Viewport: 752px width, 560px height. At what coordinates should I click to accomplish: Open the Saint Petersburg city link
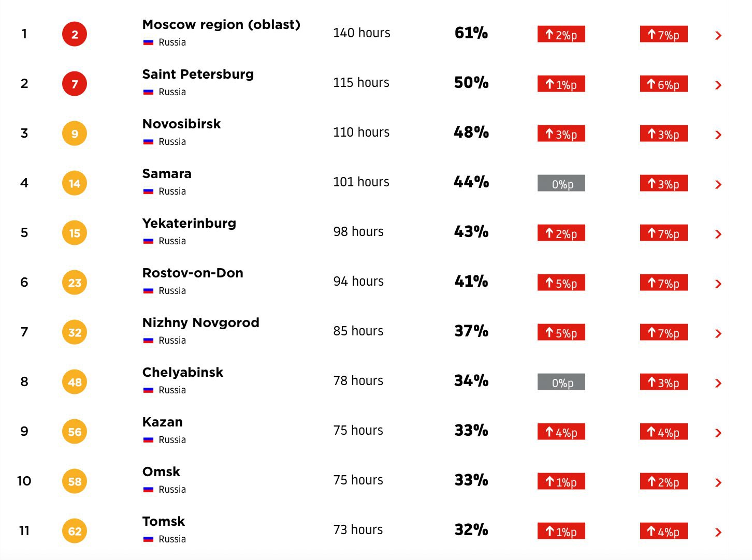[x=198, y=74]
